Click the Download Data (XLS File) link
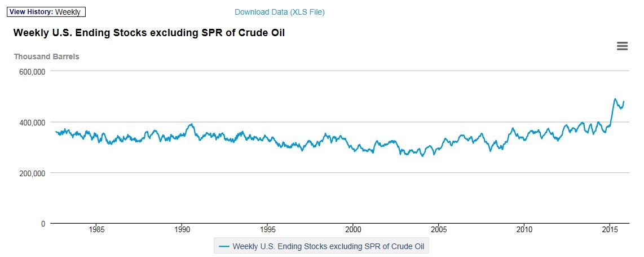644x257 pixels. pyautogui.click(x=279, y=12)
